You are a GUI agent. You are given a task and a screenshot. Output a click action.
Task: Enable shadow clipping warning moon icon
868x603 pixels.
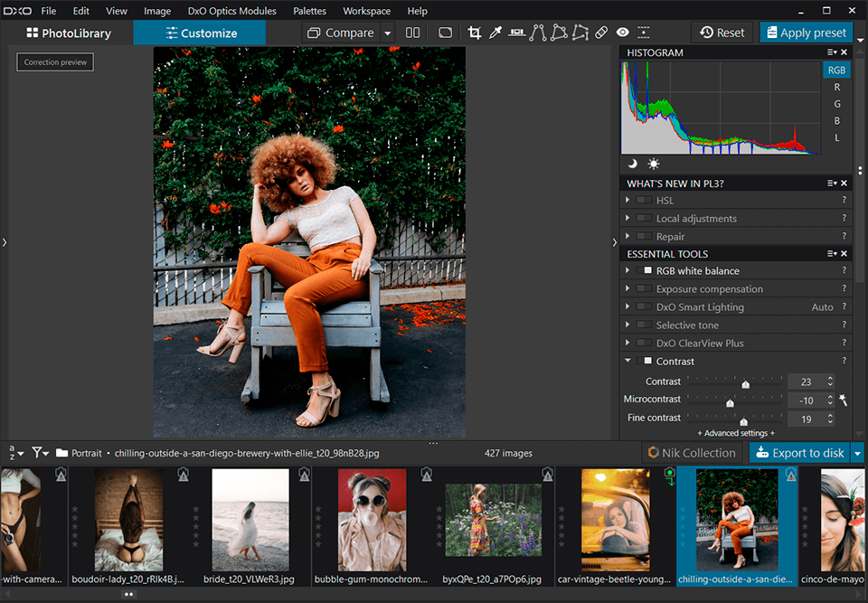coord(630,164)
